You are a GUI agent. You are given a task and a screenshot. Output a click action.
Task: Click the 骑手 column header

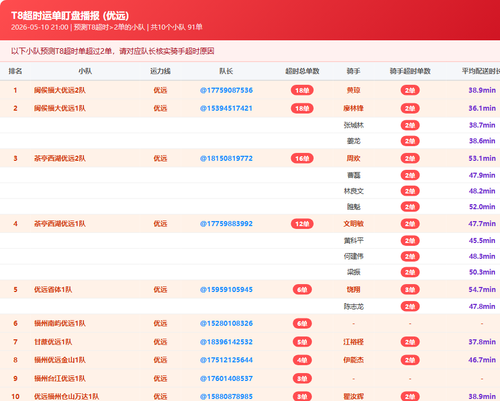coord(353,71)
